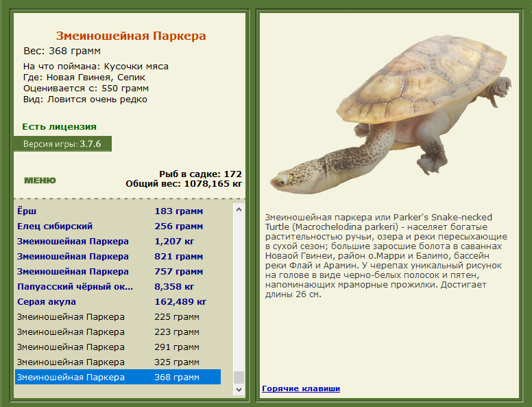Click the fish list scrollbar thumb
Screen dimensions: 532x407
coord(239,377)
